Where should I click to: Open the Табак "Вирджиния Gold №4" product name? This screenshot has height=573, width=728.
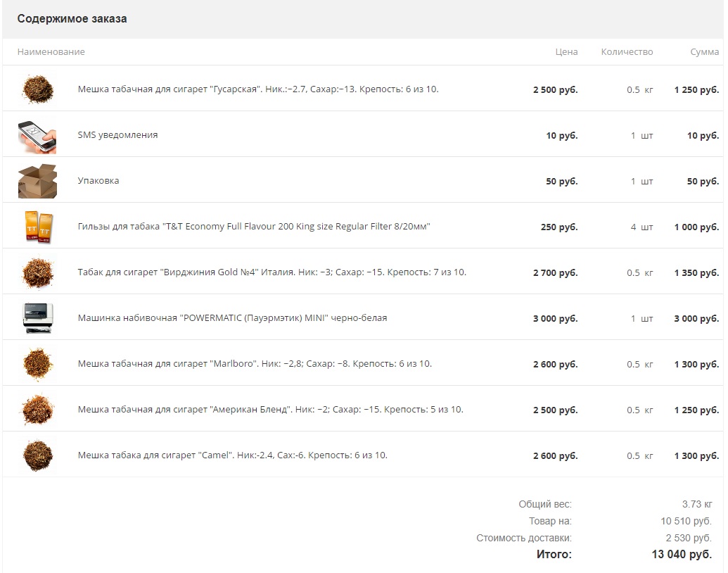(272, 272)
